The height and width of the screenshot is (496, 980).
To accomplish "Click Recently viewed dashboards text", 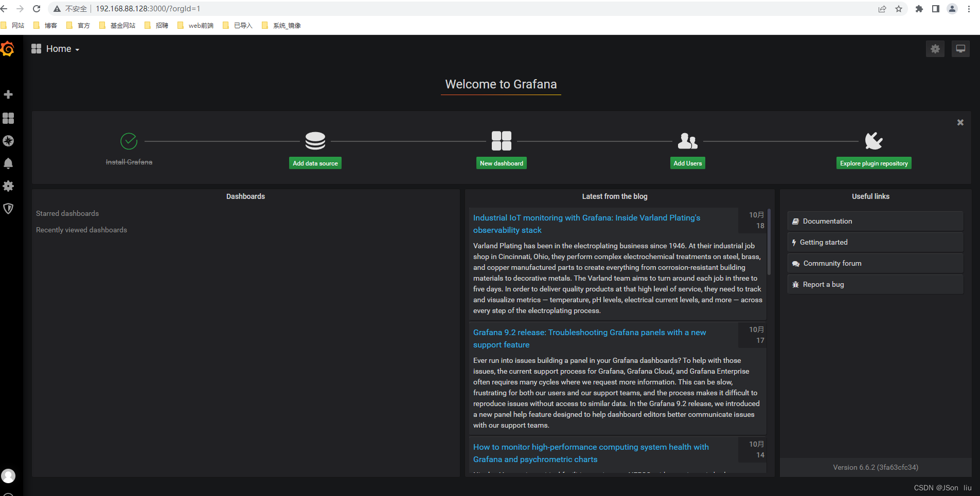I will click(81, 230).
